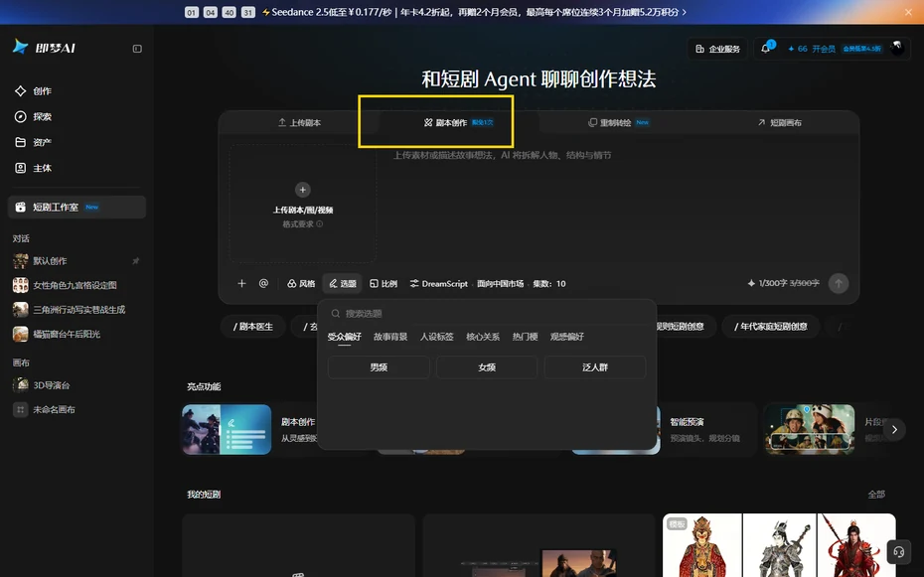
Task: Open the customer support headset icon
Action: [x=898, y=552]
